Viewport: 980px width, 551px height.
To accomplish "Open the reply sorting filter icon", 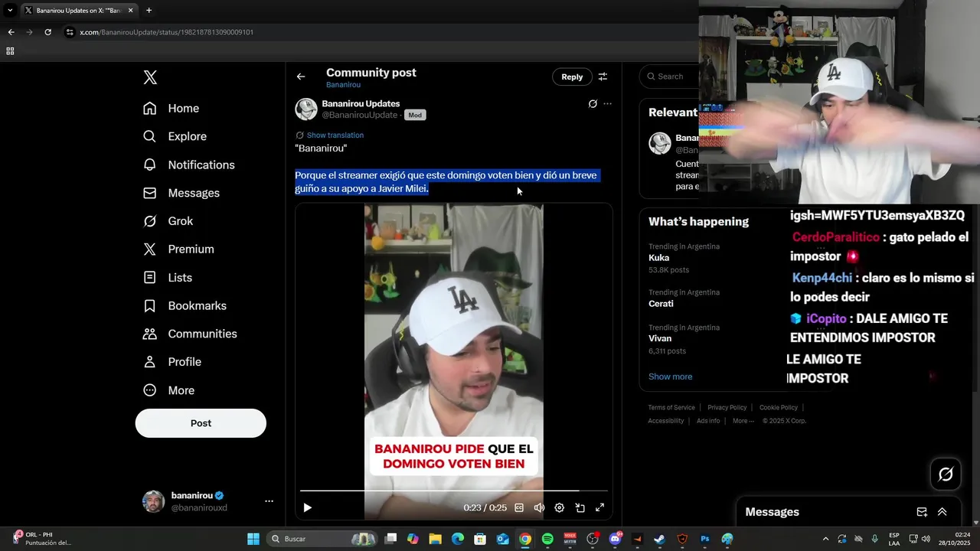I will pyautogui.click(x=603, y=77).
